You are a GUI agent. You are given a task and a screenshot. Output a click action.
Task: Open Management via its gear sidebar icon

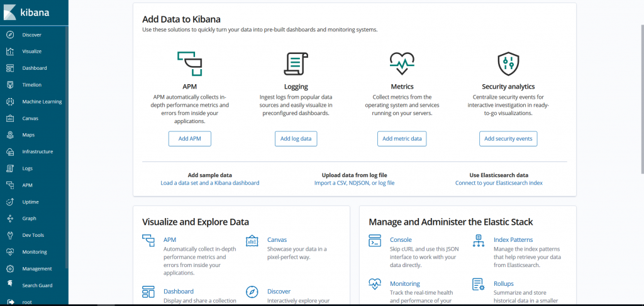[x=10, y=269]
